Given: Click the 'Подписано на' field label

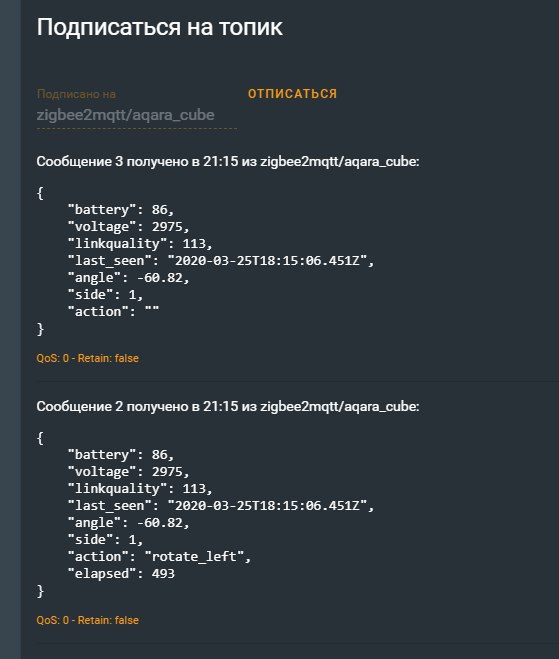Looking at the screenshot, I should (x=76, y=94).
